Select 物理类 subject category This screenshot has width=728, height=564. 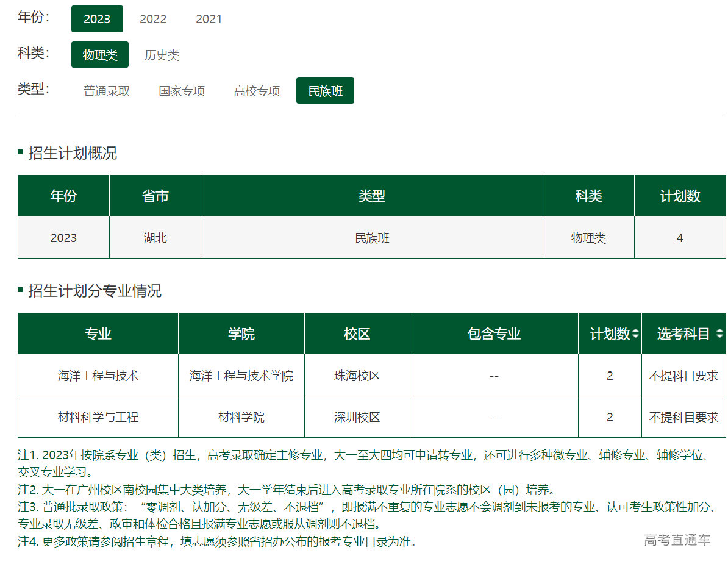click(x=100, y=55)
